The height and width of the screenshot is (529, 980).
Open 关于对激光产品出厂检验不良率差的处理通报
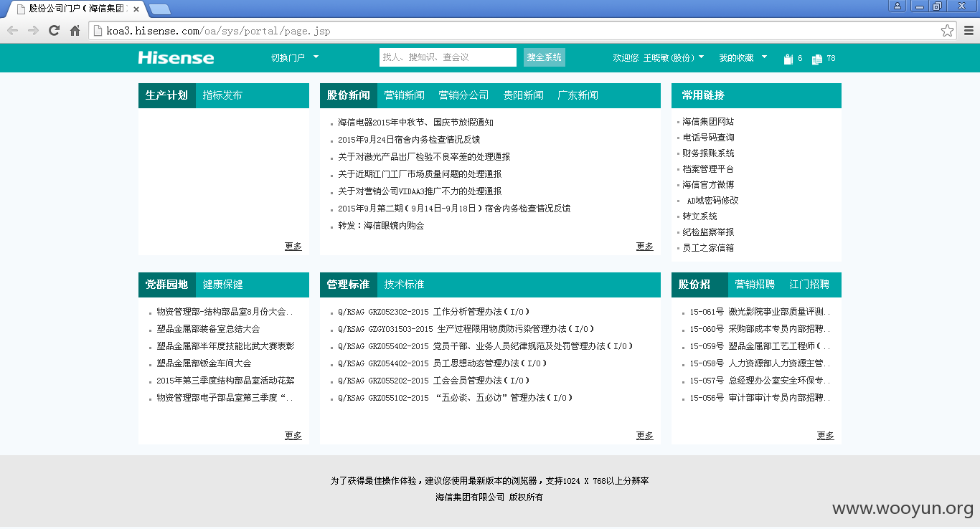click(424, 157)
